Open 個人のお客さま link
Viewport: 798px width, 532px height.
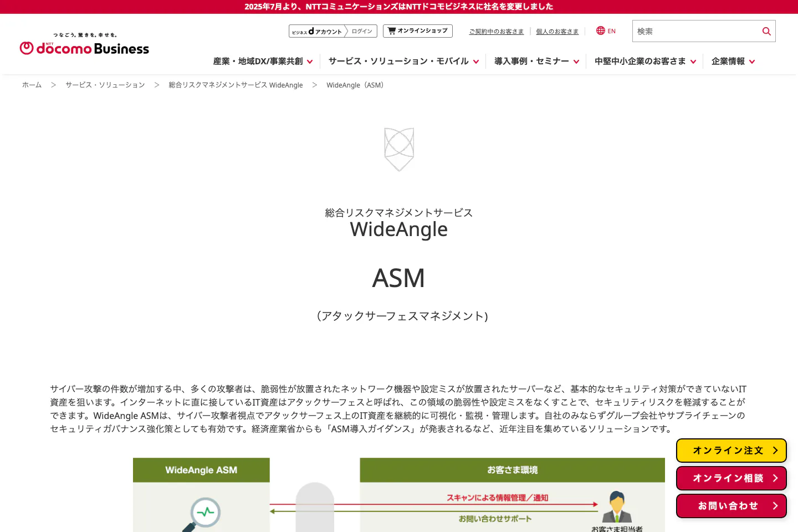(557, 32)
